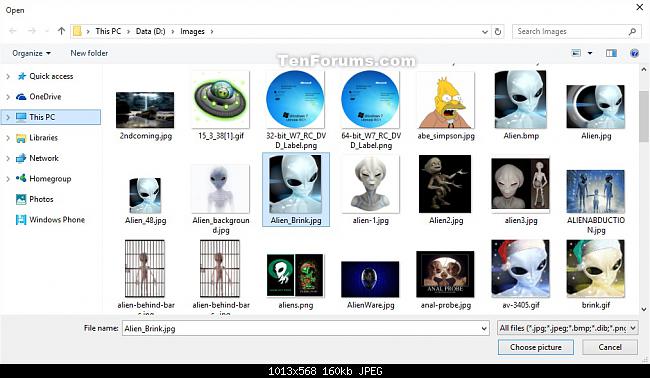Select the Alien.jpg thumbnail
650x378 pixels.
[596, 107]
